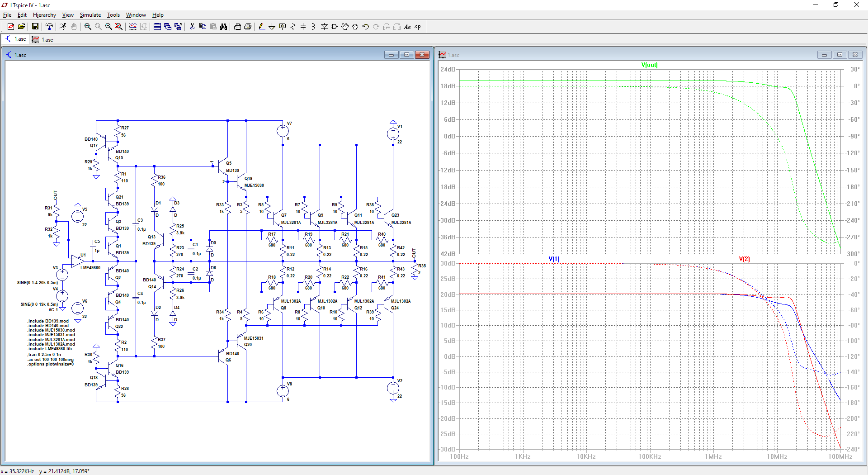Image resolution: width=868 pixels, height=475 pixels.
Task: Tile windows horizontally
Action: 157,27
